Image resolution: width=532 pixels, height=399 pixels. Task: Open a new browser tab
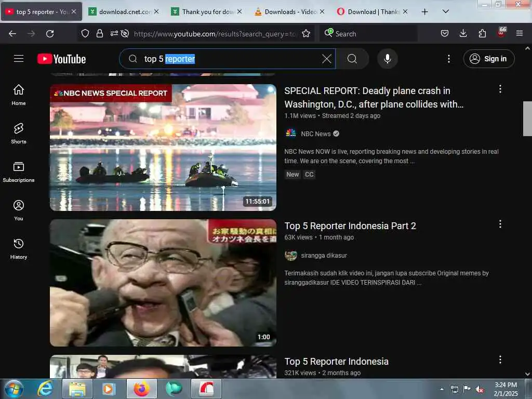pos(424,12)
